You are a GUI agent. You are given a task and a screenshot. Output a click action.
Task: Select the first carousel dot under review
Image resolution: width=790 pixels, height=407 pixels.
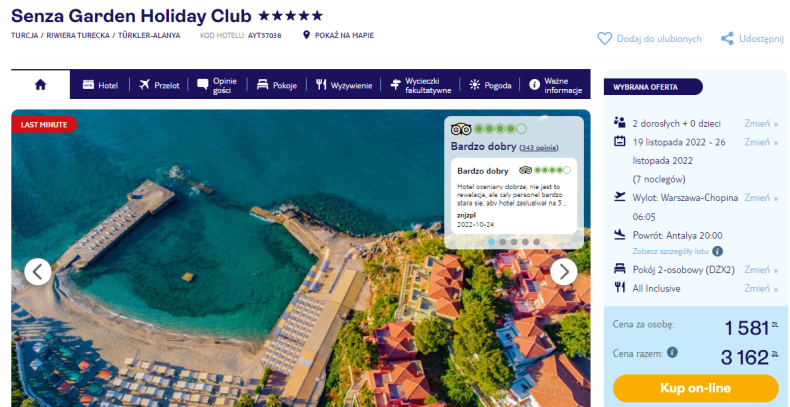click(x=491, y=242)
